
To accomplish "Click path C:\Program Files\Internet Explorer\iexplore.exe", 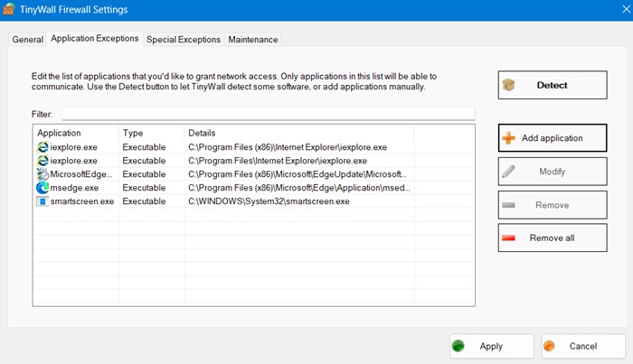I will pos(278,161).
